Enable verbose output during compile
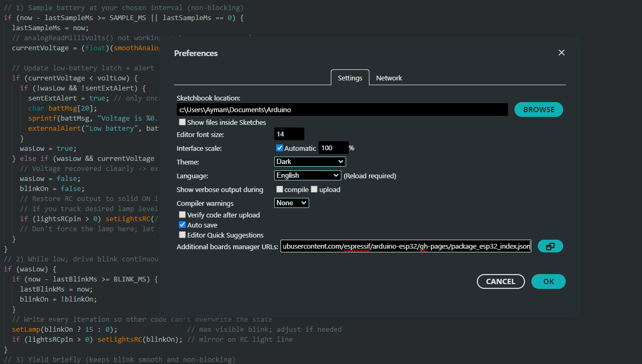 click(279, 189)
